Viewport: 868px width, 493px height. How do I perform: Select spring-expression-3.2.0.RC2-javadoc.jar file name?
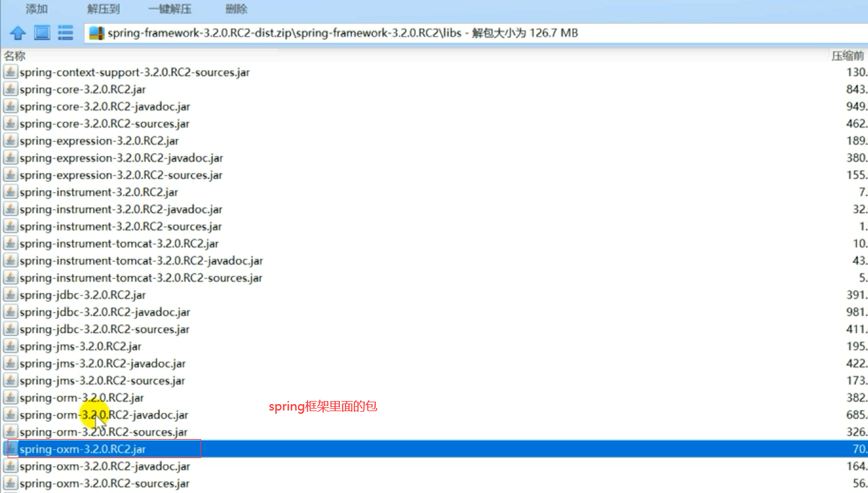click(x=121, y=158)
